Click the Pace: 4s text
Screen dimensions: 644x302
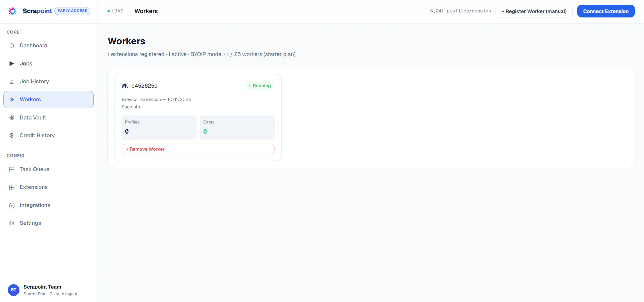click(x=131, y=107)
